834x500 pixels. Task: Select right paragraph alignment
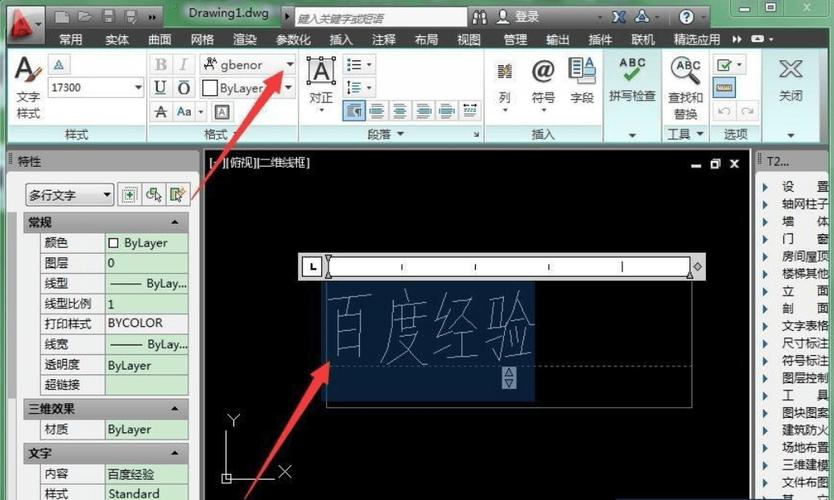(x=423, y=111)
